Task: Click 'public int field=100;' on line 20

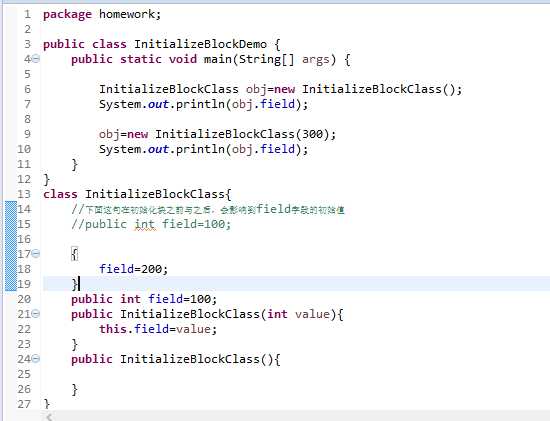Action: 144,299
